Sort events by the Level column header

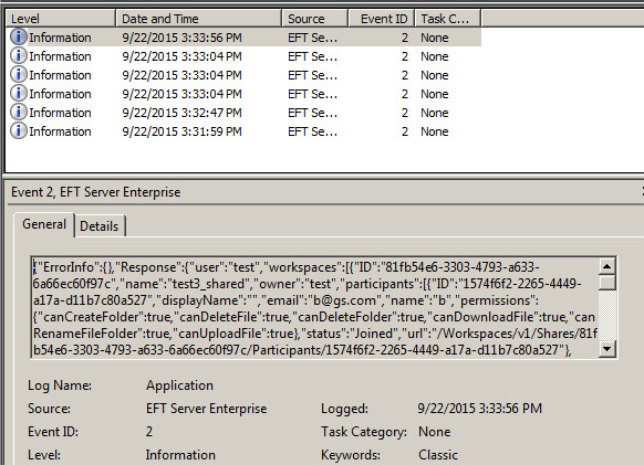(x=60, y=18)
